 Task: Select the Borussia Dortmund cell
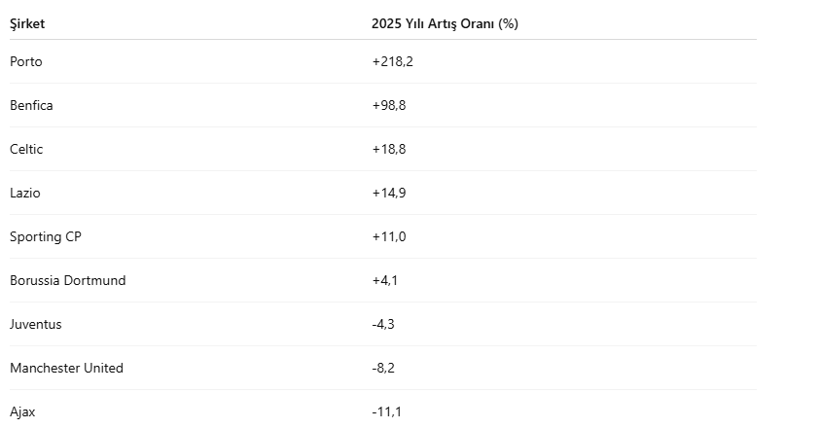[68, 281]
